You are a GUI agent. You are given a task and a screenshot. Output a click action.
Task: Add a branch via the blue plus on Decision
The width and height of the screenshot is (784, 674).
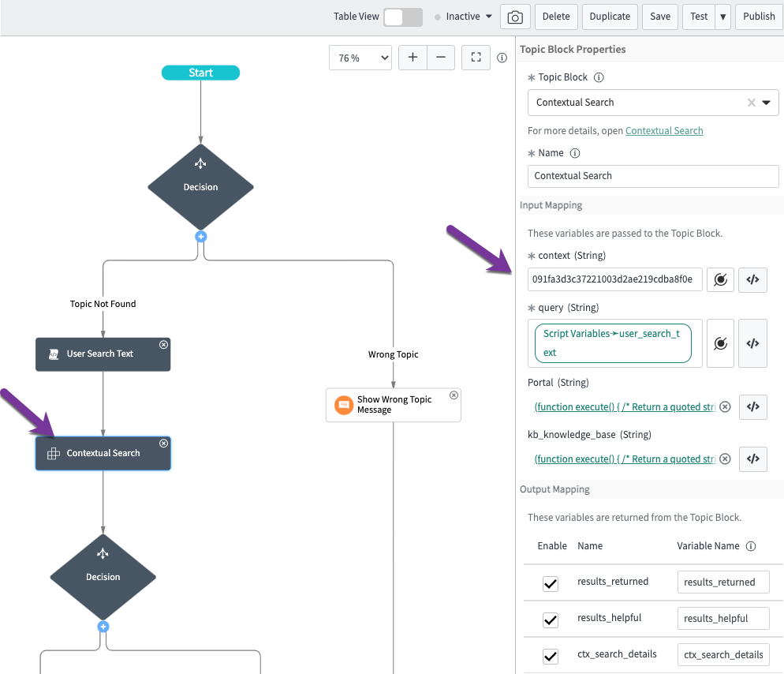(200, 236)
